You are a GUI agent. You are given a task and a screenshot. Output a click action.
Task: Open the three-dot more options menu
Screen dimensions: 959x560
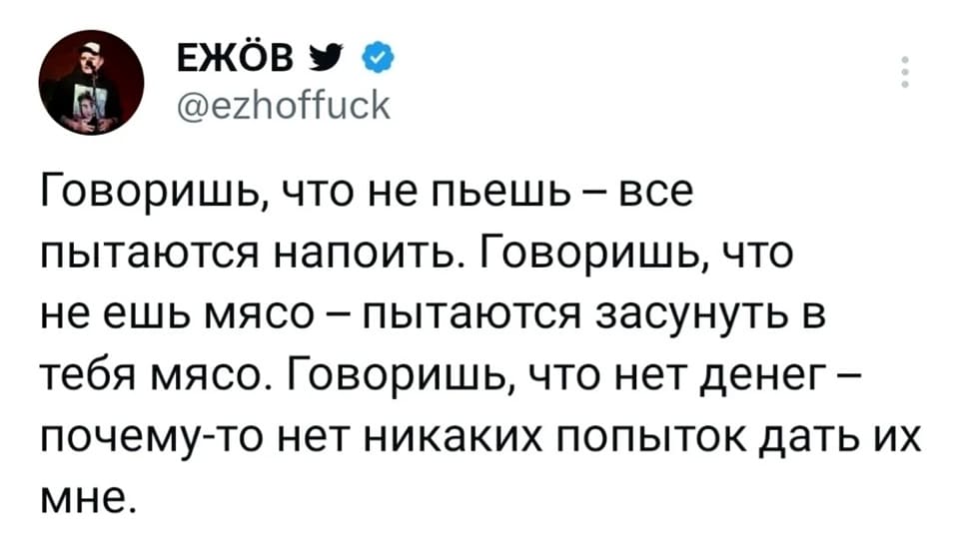(905, 74)
